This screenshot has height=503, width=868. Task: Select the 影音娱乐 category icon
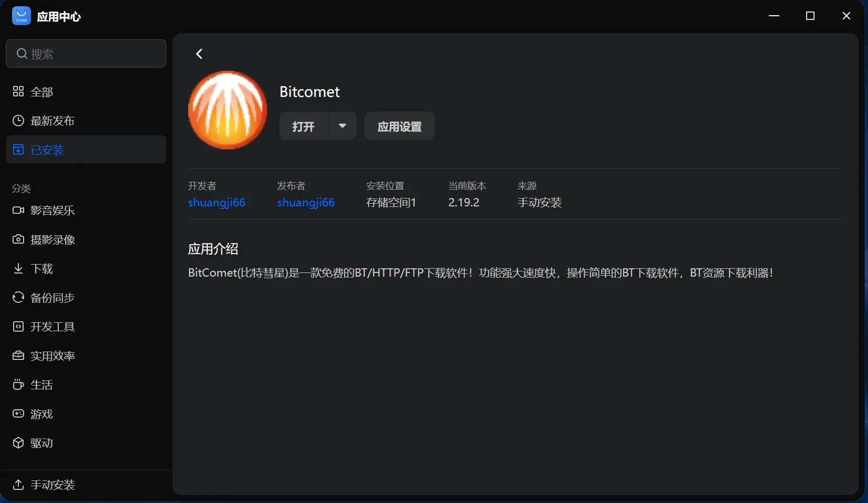(18, 211)
